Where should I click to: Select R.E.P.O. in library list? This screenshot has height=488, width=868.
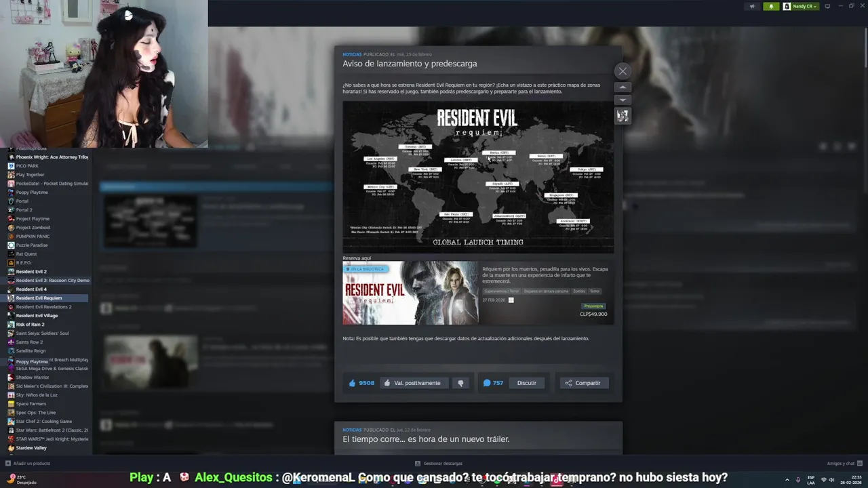coord(47,263)
